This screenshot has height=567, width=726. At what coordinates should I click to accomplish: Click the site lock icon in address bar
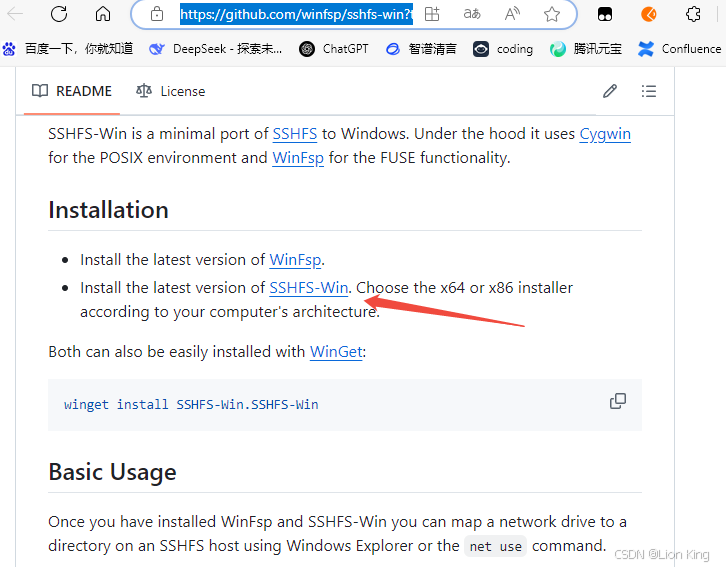156,14
